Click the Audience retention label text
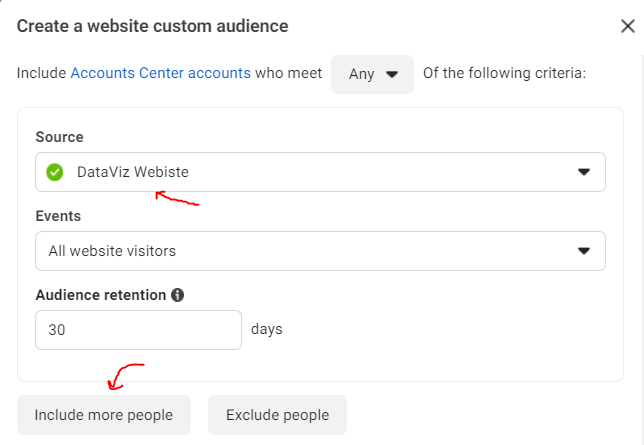Viewport: 644px width, 445px height. (100, 296)
